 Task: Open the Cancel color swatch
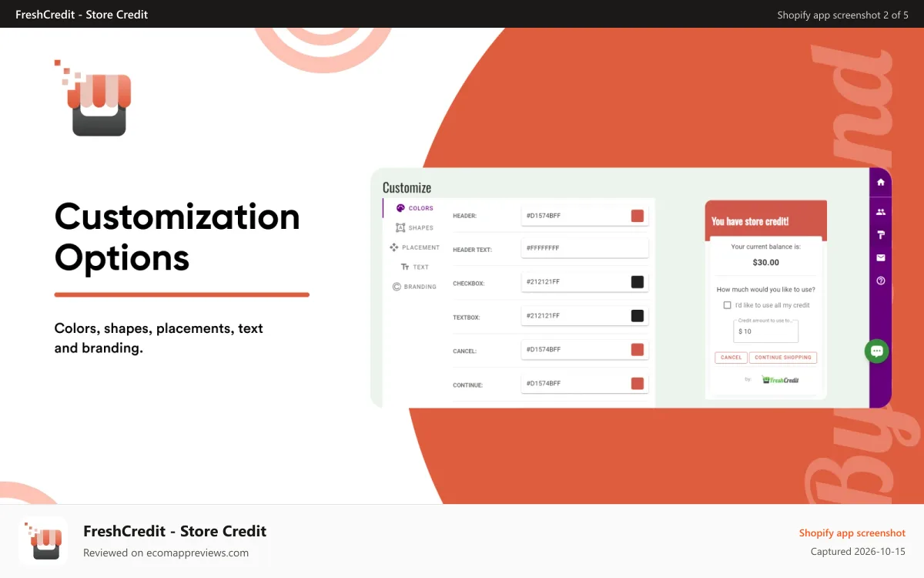point(638,350)
